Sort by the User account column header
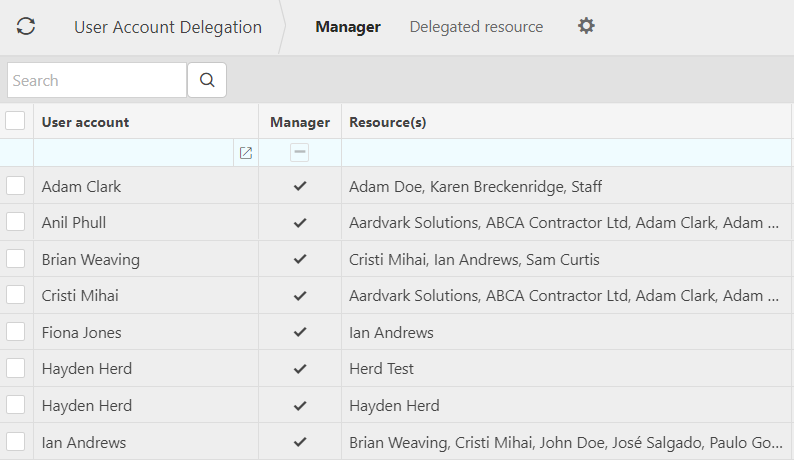794x460 pixels. (x=86, y=122)
